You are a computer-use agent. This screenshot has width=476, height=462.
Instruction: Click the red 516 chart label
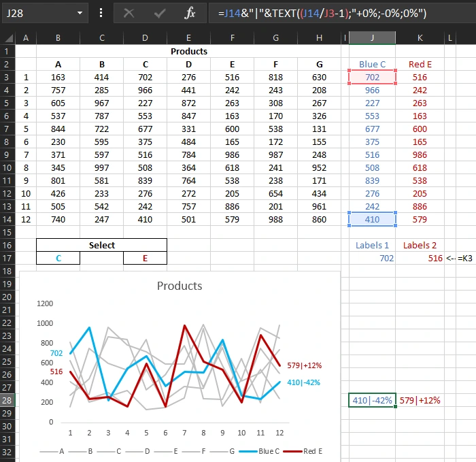tap(56, 372)
